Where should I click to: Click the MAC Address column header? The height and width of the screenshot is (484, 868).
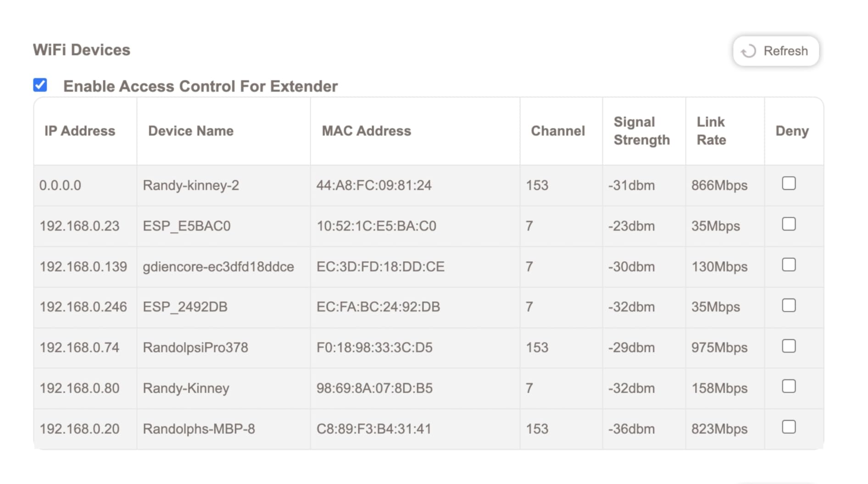coord(366,131)
